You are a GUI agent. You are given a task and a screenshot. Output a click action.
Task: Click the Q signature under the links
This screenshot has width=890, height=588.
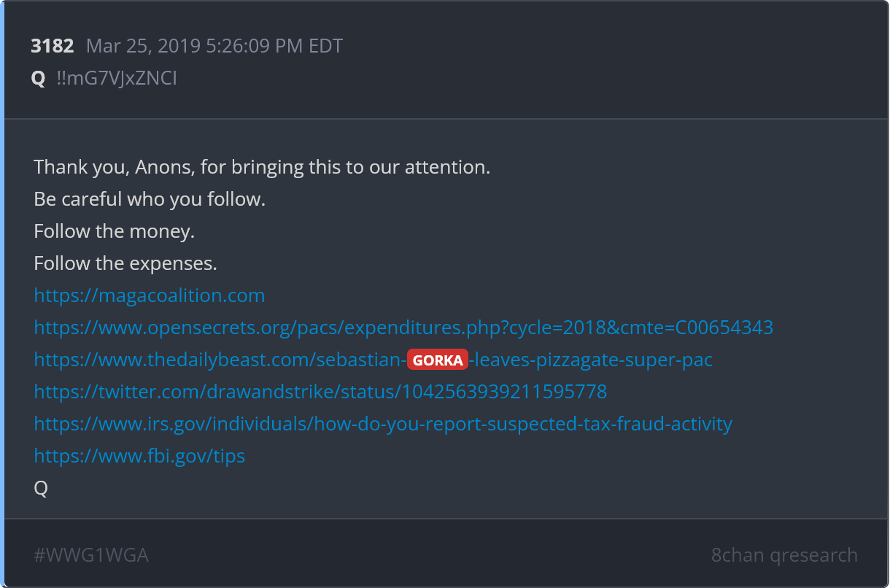click(x=41, y=488)
